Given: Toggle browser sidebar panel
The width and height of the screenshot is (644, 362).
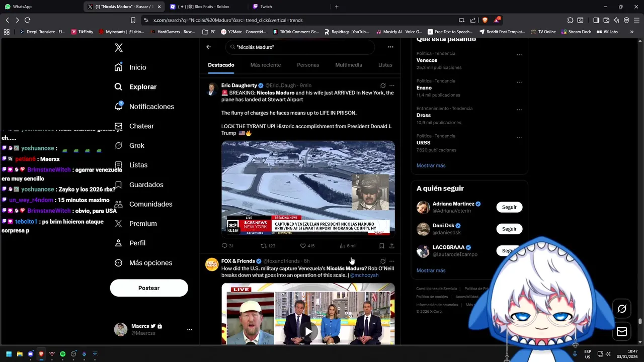Looking at the screenshot, I should pyautogui.click(x=596, y=20).
